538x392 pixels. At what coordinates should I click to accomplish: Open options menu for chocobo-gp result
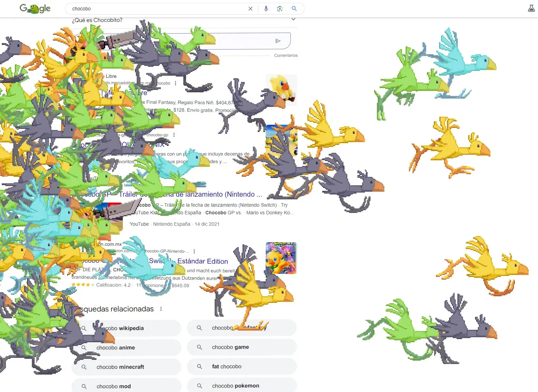(x=174, y=135)
